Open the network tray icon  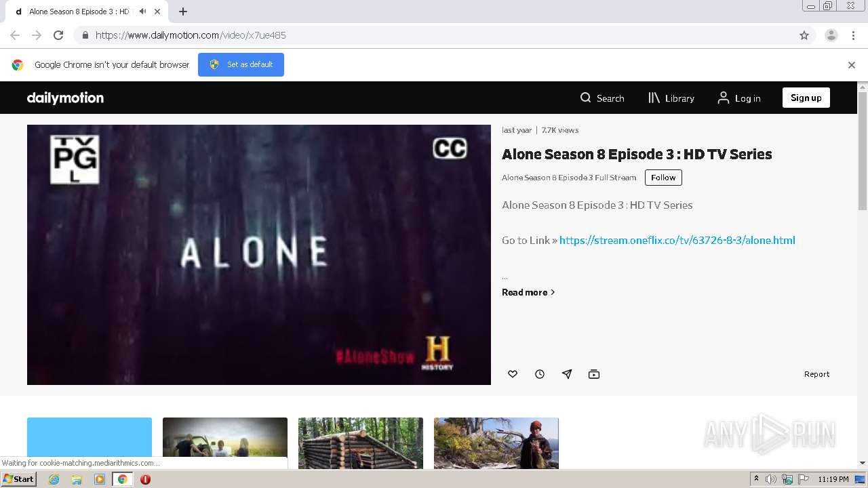(x=787, y=479)
